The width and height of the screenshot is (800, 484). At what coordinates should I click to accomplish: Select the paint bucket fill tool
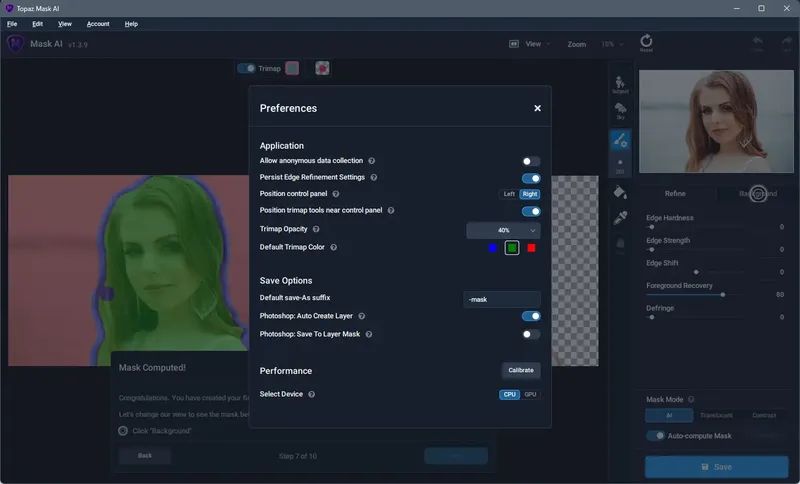(620, 192)
